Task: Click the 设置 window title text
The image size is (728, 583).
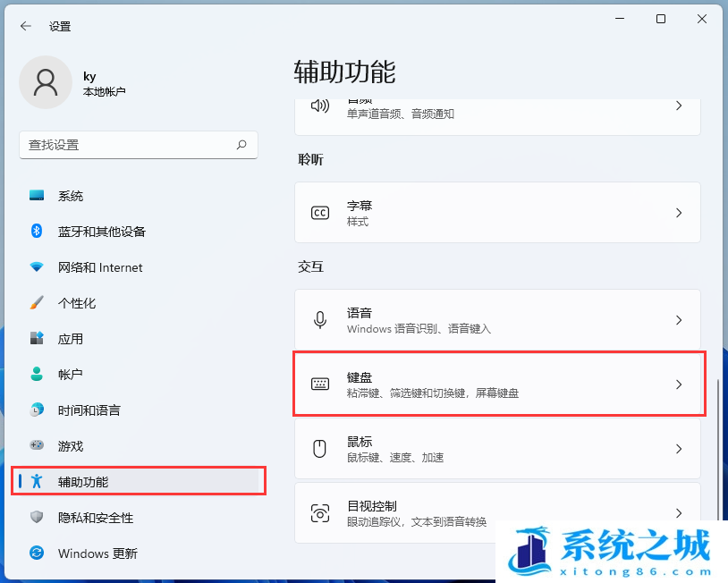Action: pos(60,27)
